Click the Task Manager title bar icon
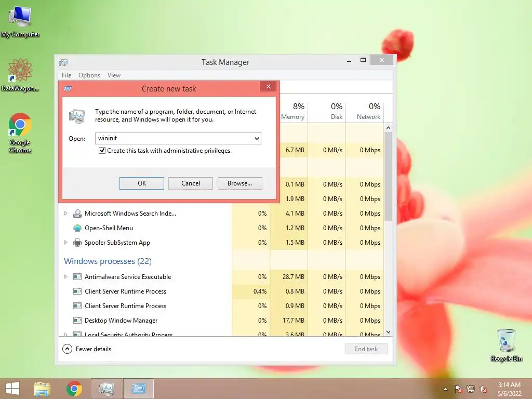 click(x=63, y=62)
